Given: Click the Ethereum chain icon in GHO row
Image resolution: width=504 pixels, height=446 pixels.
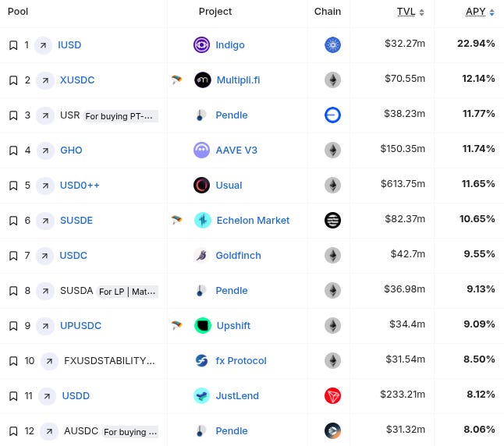Looking at the screenshot, I should click(x=332, y=150).
